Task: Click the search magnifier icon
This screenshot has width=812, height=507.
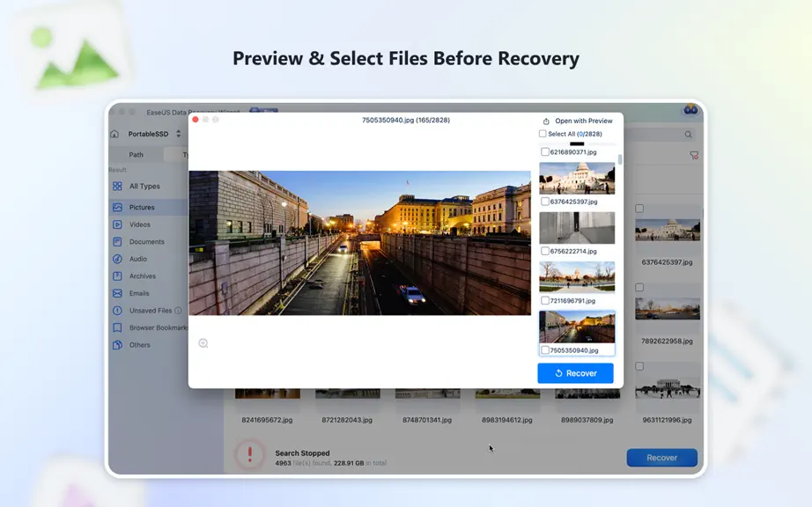Action: pyautogui.click(x=688, y=135)
